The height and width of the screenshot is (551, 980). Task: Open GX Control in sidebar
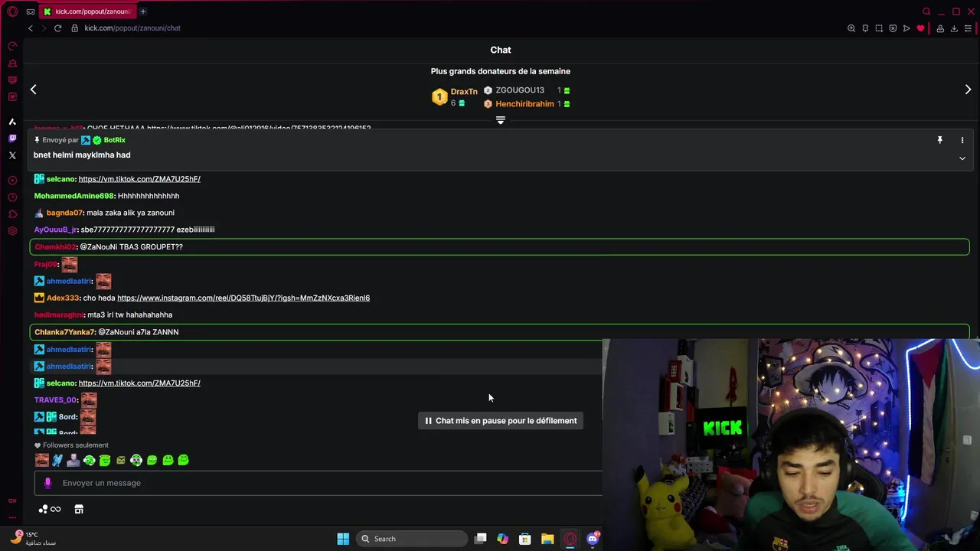(x=12, y=46)
